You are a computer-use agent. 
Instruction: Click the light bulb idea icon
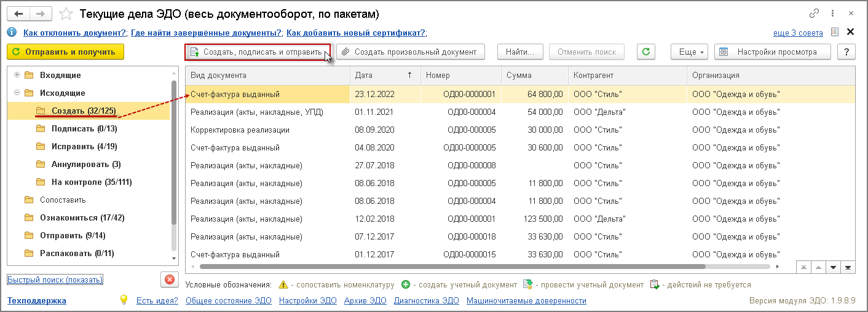124,300
